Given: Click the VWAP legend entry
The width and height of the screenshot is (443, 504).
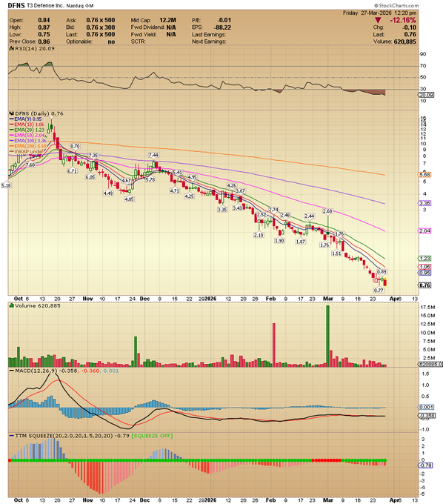Looking at the screenshot, I should pyautogui.click(x=28, y=151).
